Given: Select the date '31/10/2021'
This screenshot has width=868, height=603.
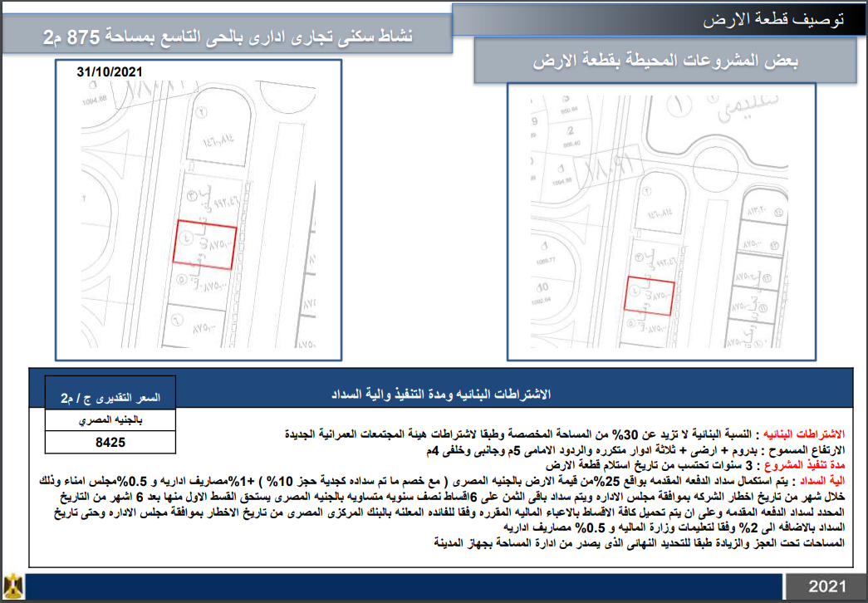Looking at the screenshot, I should (x=110, y=72).
